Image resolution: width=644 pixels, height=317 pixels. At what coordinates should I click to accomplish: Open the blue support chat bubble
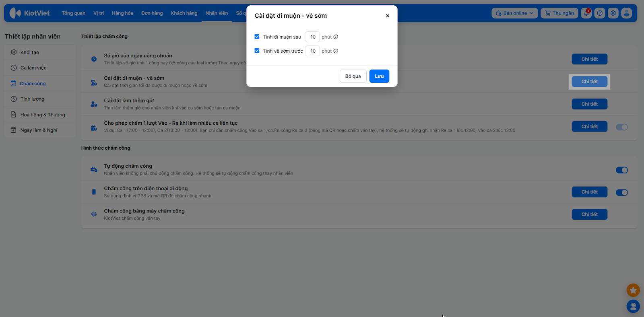(x=633, y=307)
